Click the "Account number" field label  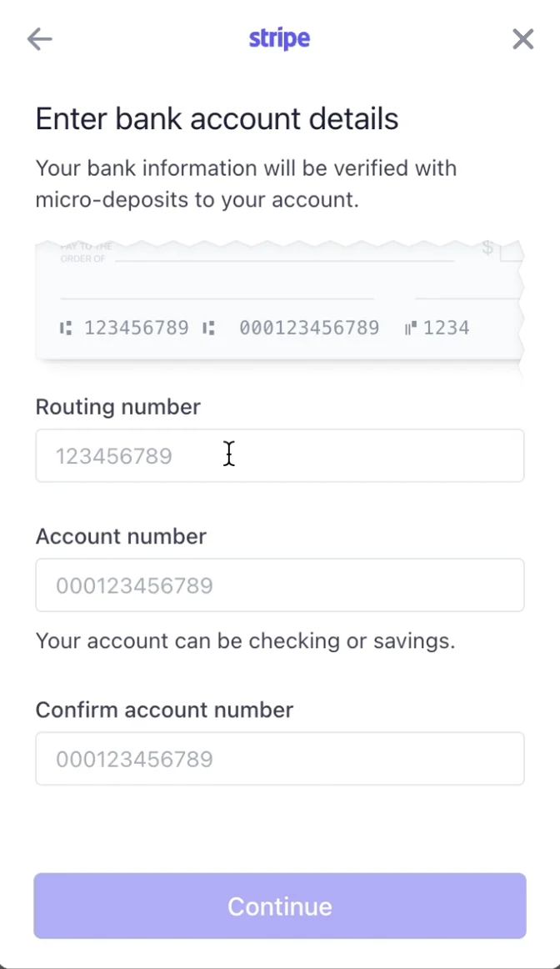[121, 536]
